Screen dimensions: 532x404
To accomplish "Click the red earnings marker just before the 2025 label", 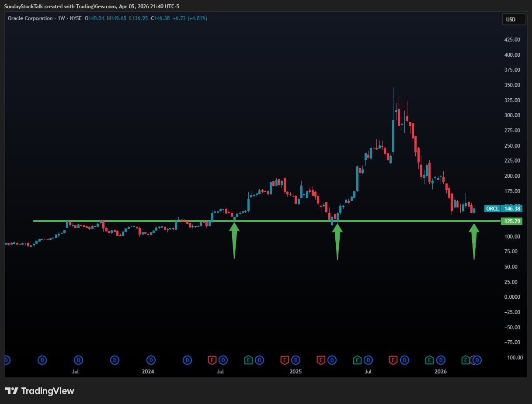I will tap(285, 360).
